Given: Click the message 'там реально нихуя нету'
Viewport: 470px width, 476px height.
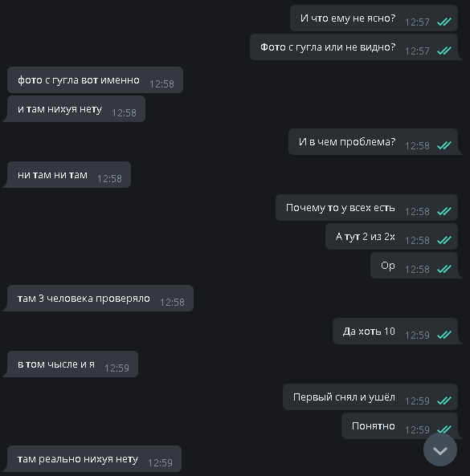Looking at the screenshot, I should coord(93,458).
